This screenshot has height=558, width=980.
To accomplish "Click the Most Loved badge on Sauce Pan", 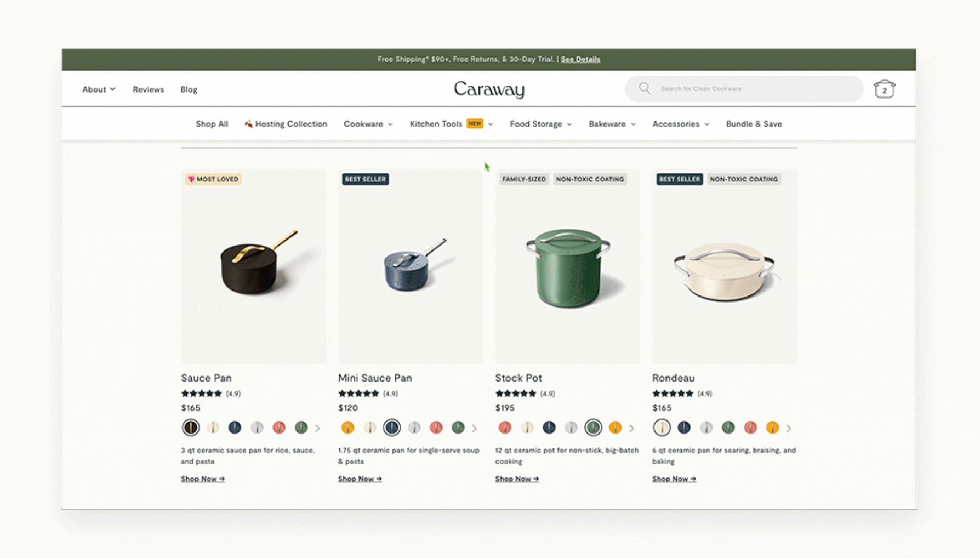I will [213, 179].
